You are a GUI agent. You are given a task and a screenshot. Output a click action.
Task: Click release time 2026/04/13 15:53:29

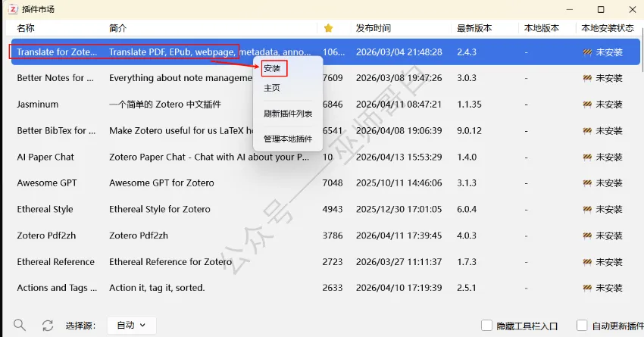(x=399, y=157)
